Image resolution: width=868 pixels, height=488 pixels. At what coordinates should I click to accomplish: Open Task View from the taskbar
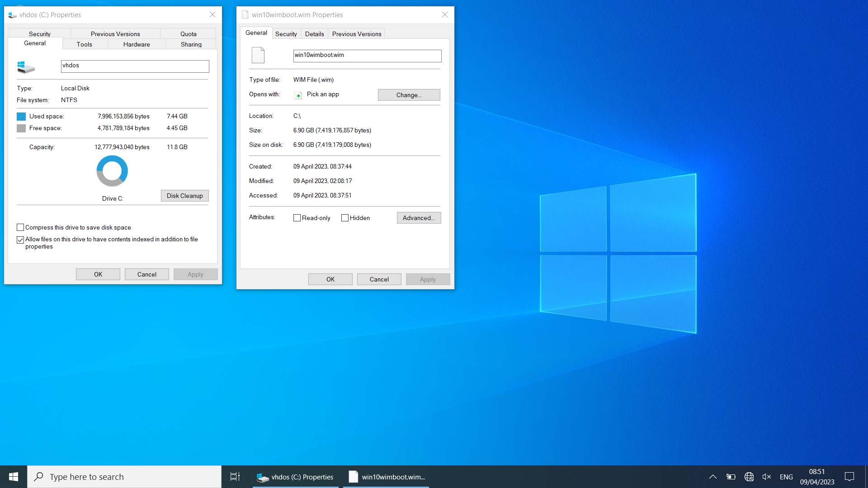click(235, 477)
